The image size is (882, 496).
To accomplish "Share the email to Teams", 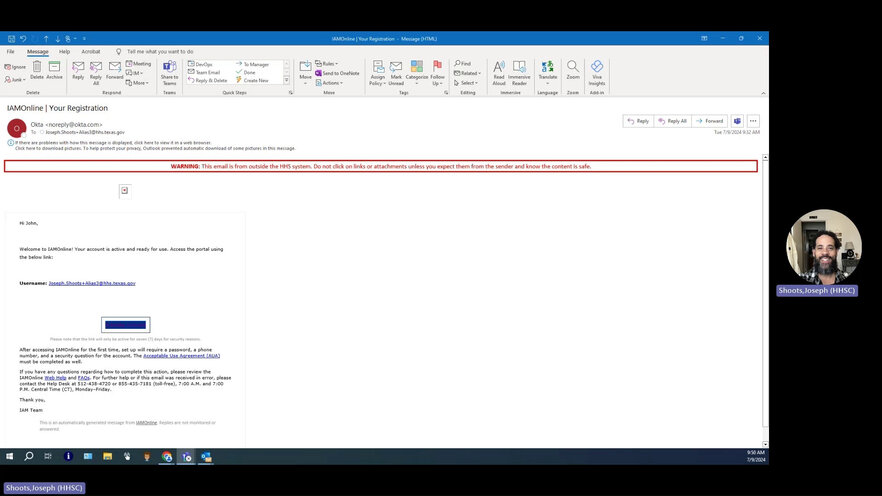I will (169, 74).
